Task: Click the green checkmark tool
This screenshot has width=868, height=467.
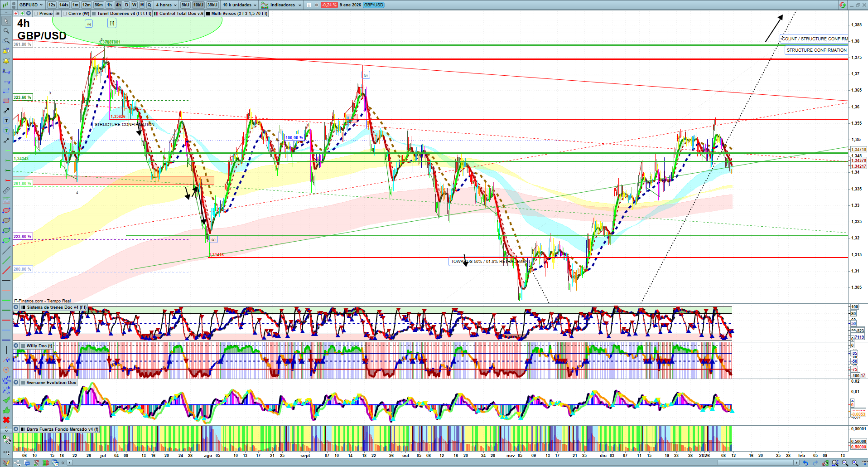Action: pos(6,400)
